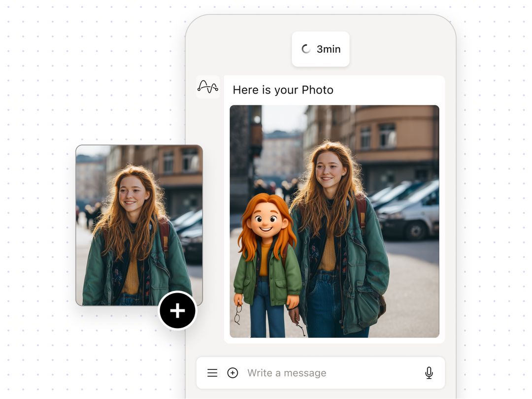
Task: Tap the processing indicator showing 3min remaining
Action: pyautogui.click(x=321, y=49)
